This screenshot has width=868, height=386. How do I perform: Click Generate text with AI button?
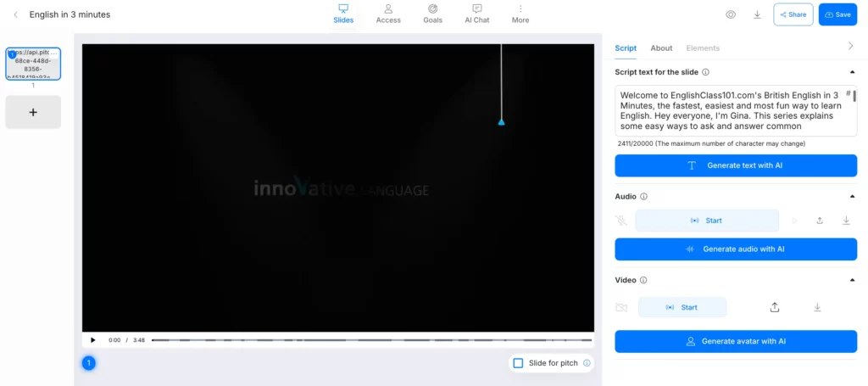click(736, 165)
